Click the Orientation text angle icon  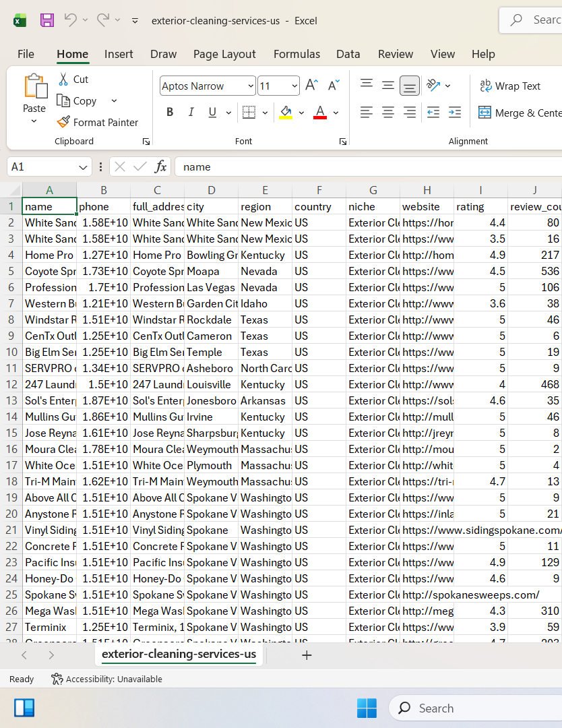click(433, 85)
